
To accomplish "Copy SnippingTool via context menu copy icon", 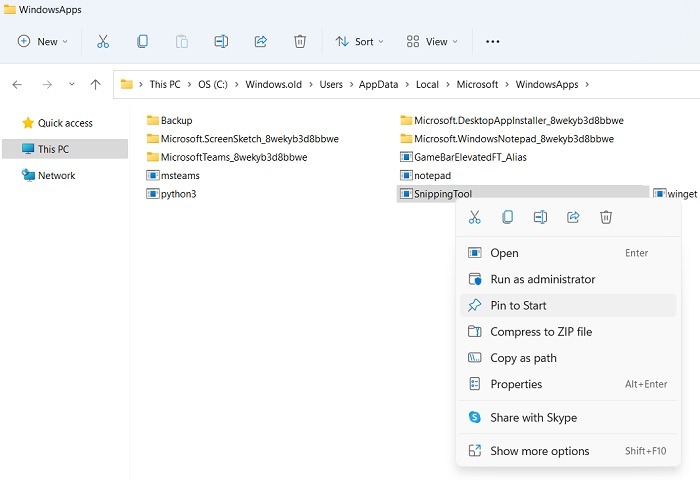I will coord(507,217).
